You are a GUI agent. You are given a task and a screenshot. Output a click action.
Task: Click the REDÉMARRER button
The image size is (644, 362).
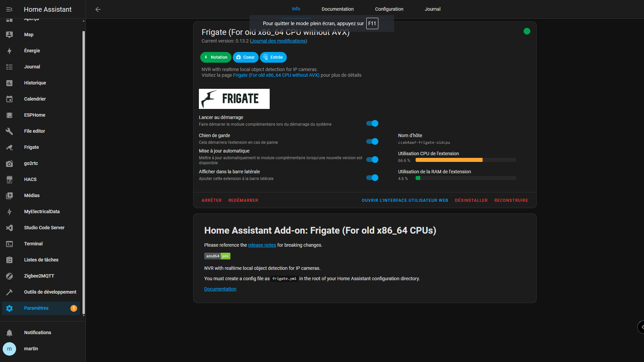(x=243, y=200)
